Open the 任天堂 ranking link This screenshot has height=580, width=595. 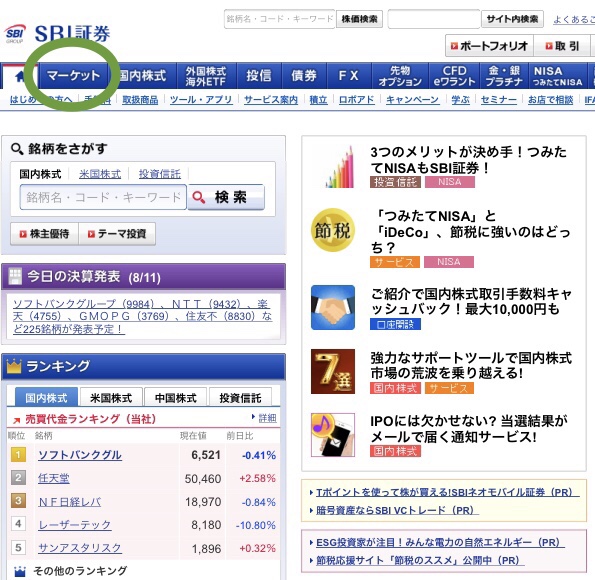54,478
